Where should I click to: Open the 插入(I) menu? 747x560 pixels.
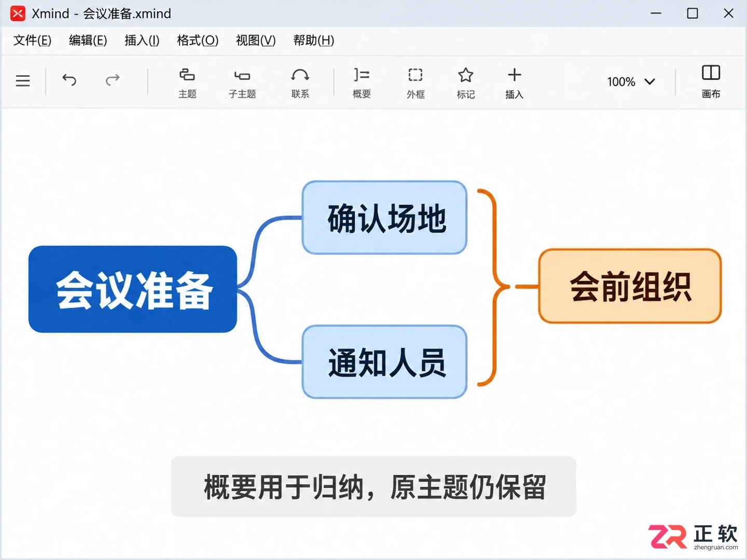(x=142, y=40)
